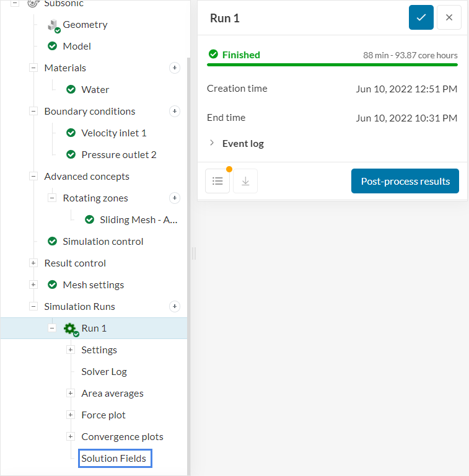Click the panel splitter handle

(x=194, y=253)
